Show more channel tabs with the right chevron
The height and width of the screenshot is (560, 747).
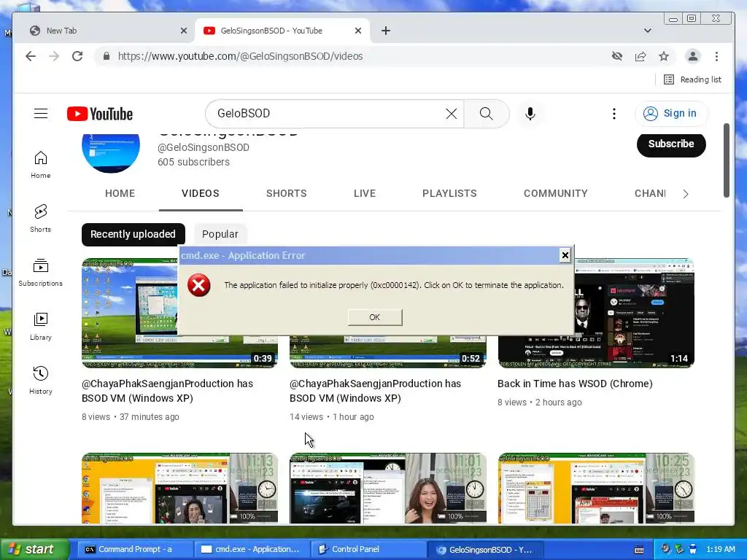(686, 194)
